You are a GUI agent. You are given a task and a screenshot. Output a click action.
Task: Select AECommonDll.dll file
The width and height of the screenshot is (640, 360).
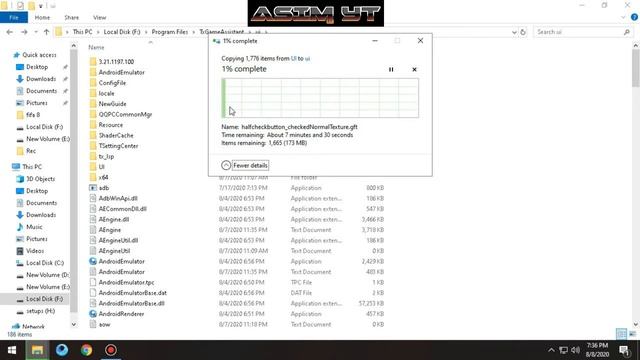(x=122, y=209)
